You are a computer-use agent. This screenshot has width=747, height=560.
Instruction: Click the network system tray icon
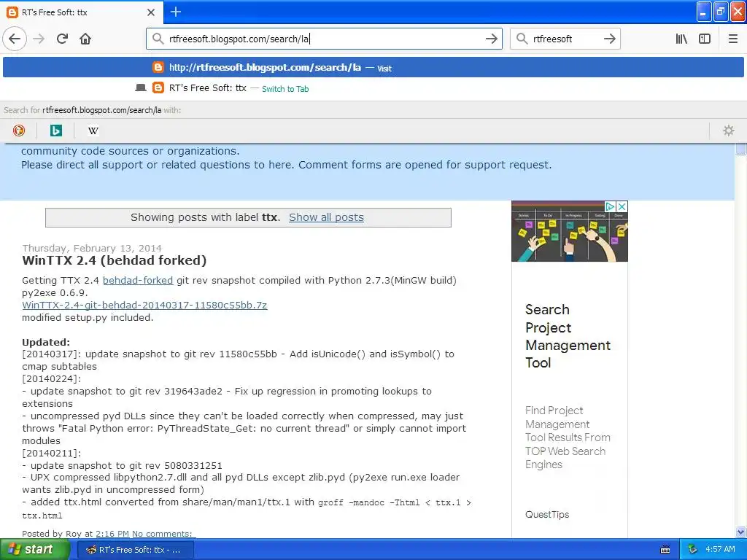pyautogui.click(x=692, y=550)
